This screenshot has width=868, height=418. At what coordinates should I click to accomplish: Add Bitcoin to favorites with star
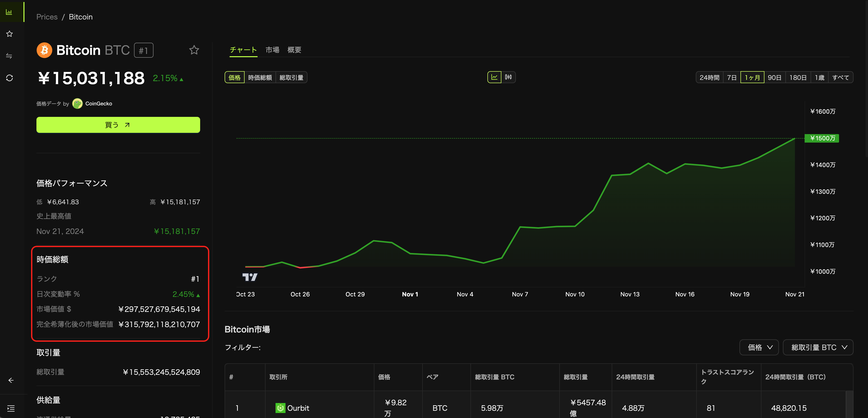[194, 50]
